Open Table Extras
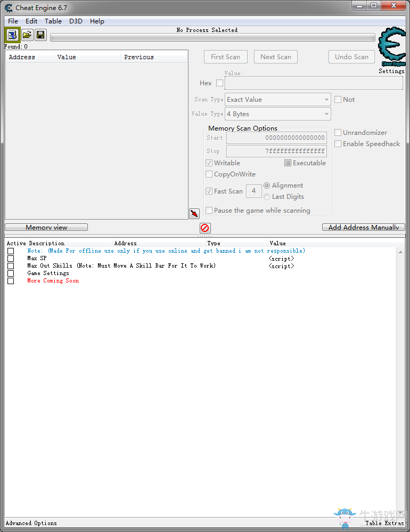This screenshot has width=410, height=532. coord(384,523)
